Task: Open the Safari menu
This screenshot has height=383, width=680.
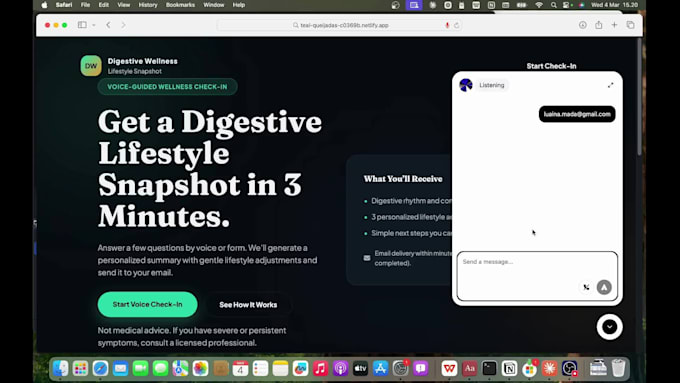Action: coord(64,5)
